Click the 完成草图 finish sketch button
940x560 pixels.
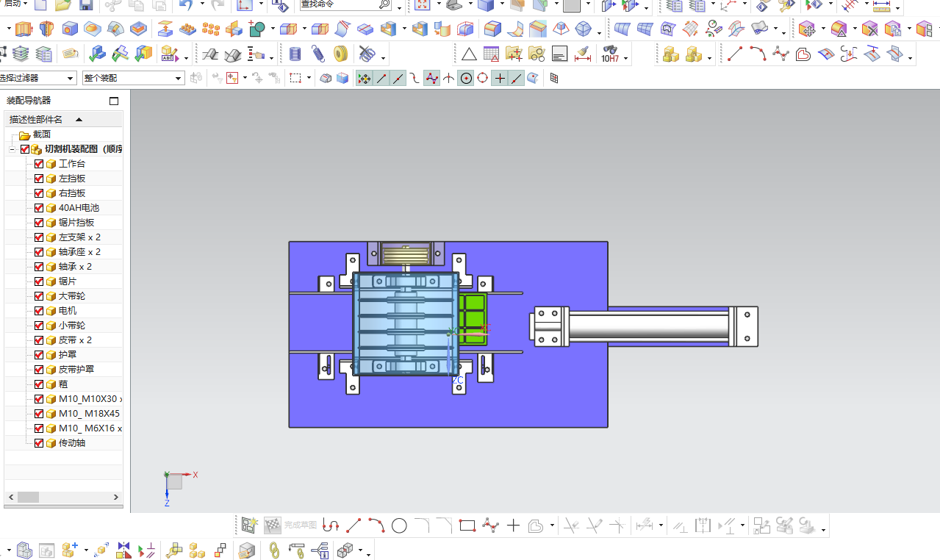pos(291,525)
